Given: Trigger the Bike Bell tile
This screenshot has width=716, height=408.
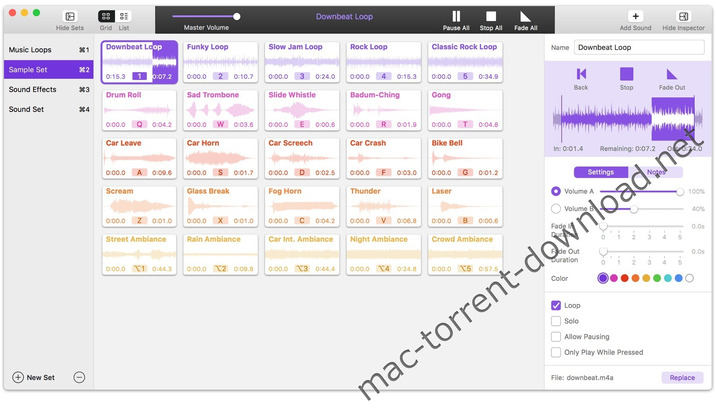Looking at the screenshot, I should point(465,159).
